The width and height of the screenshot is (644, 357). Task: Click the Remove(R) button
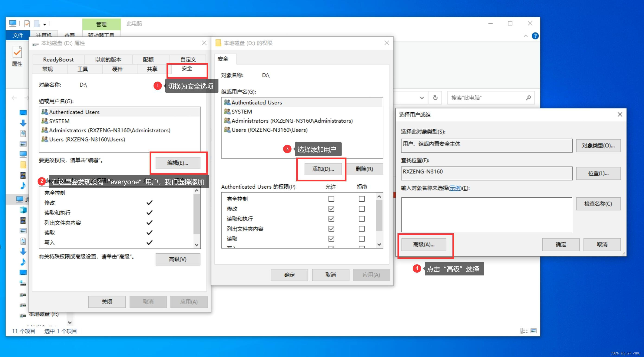click(364, 169)
